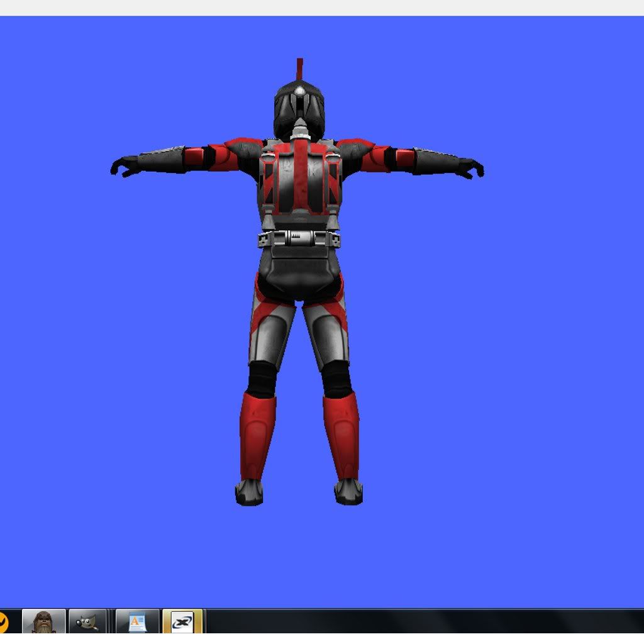Switch to GIMP from the taskbar
This screenshot has height=644, width=644.
pos(87,621)
